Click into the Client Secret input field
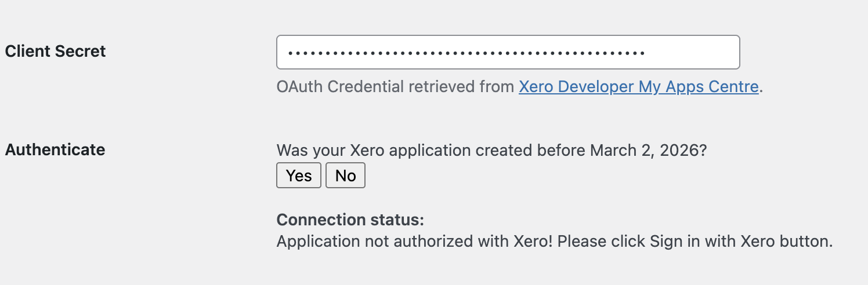This screenshot has height=285, width=868. (x=508, y=52)
